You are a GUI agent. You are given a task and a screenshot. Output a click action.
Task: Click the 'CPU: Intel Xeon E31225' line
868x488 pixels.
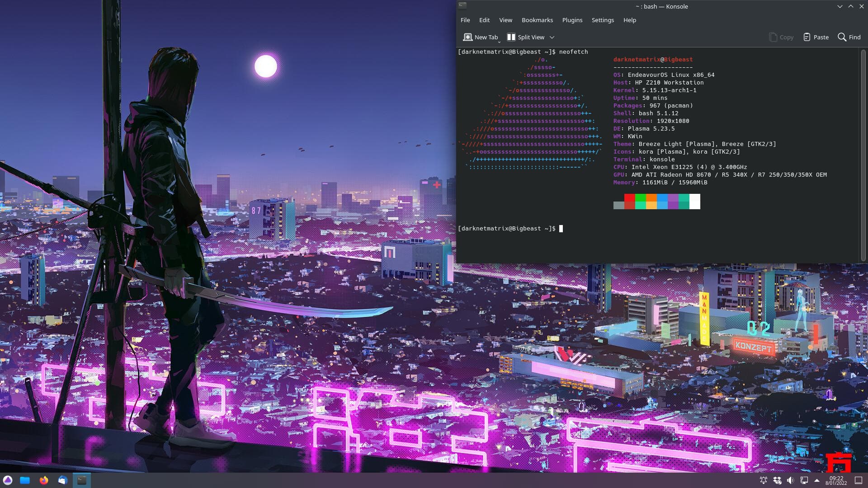(x=680, y=167)
